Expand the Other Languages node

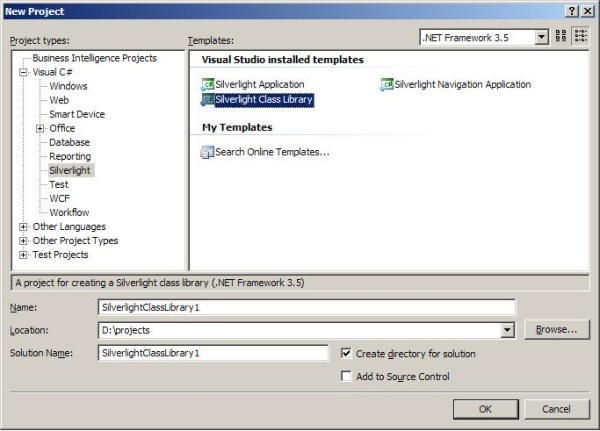pyautogui.click(x=23, y=227)
